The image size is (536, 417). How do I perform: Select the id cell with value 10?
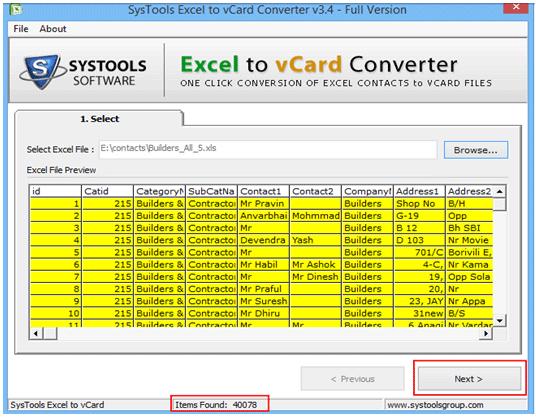coord(55,313)
